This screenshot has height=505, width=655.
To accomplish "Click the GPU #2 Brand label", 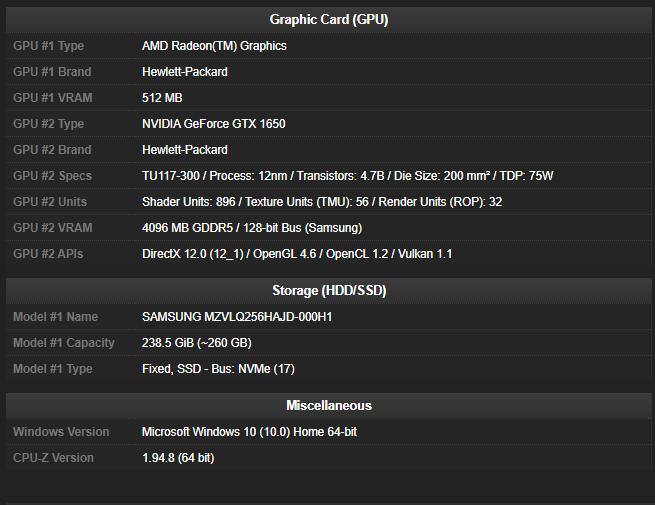I will pyautogui.click(x=52, y=150).
